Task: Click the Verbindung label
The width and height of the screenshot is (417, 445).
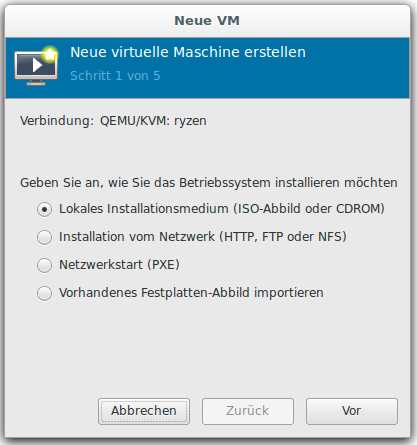Action: (57, 121)
